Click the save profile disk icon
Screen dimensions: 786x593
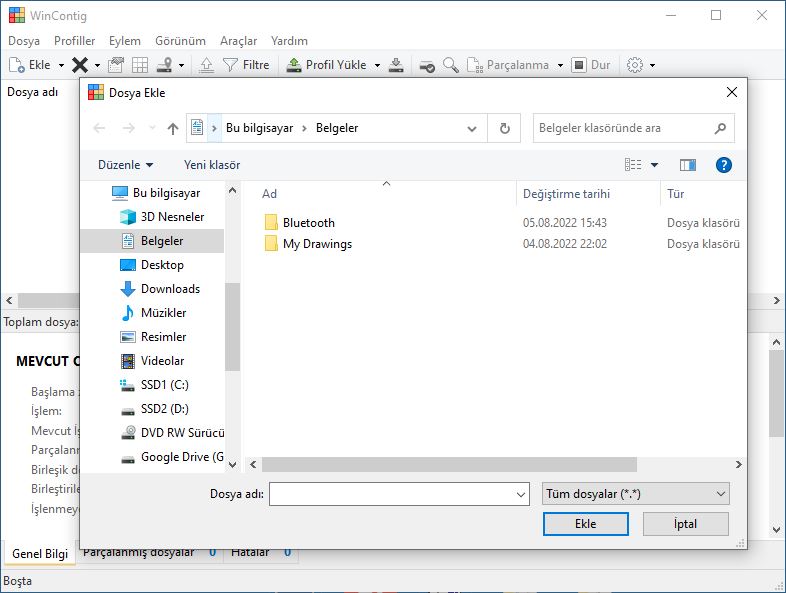pos(396,65)
